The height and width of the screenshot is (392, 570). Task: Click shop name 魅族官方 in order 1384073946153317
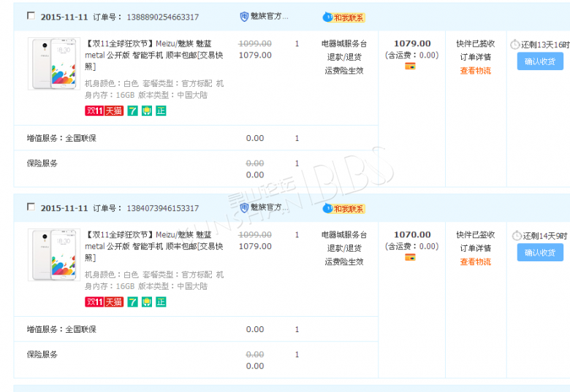269,207
